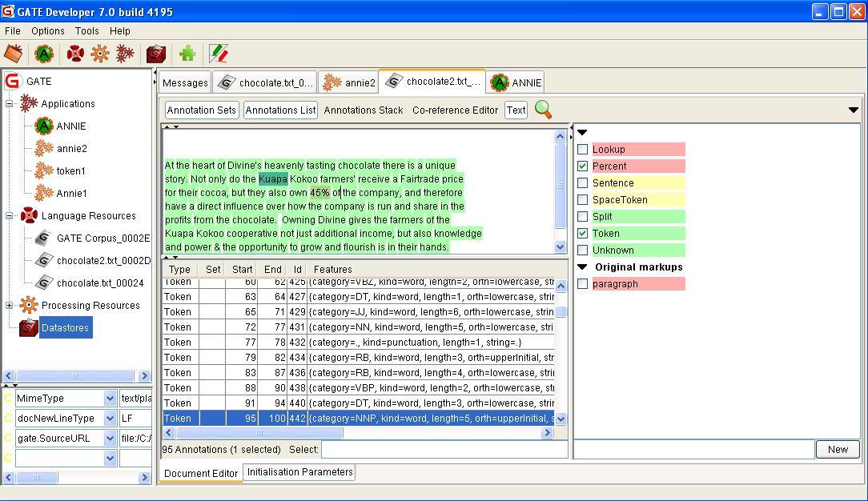This screenshot has height=501, width=868.
Task: Click the Percent pink color label
Action: coord(638,166)
